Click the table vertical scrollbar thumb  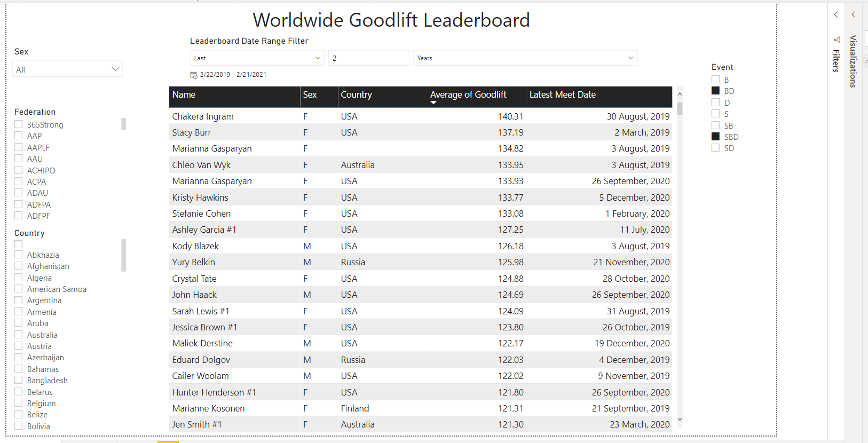pyautogui.click(x=680, y=109)
